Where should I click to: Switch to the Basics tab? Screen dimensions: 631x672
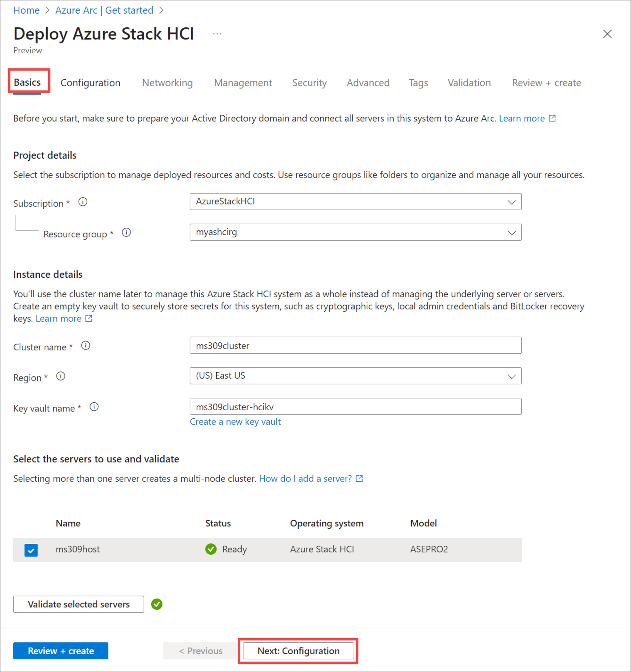pyautogui.click(x=27, y=82)
